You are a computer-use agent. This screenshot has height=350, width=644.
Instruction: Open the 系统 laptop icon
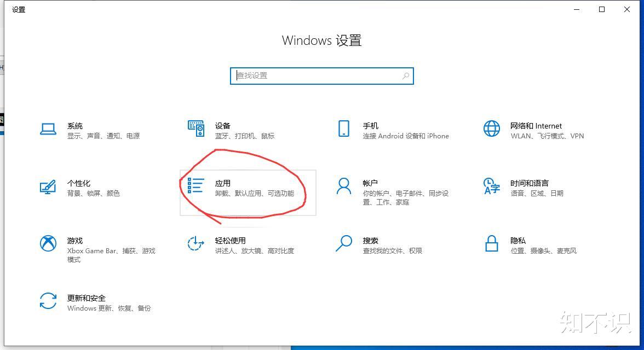point(48,129)
